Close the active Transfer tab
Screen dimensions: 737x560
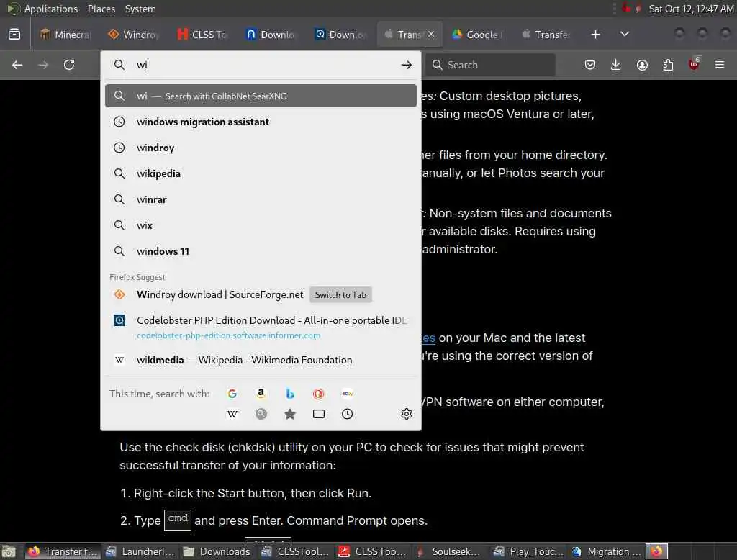tap(432, 34)
